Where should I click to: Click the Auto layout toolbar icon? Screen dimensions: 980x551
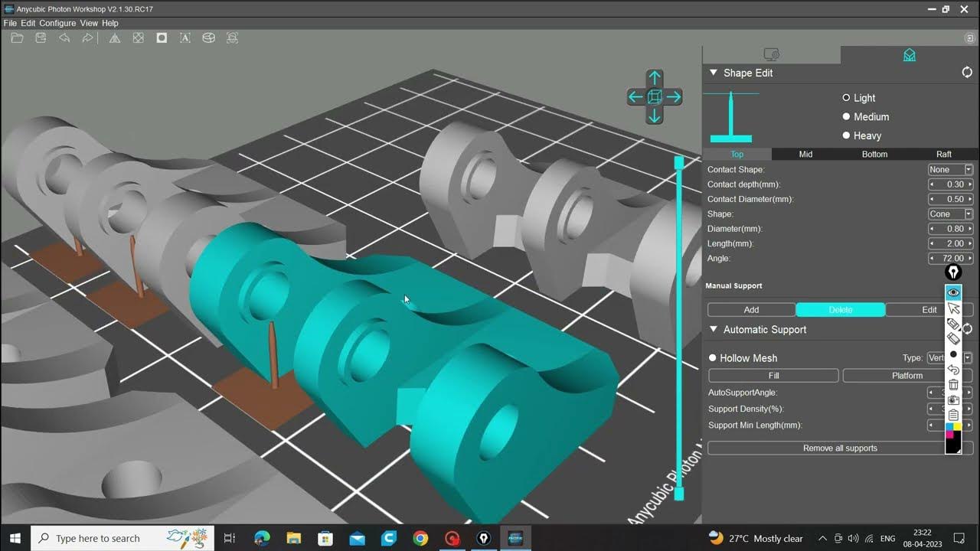(232, 37)
